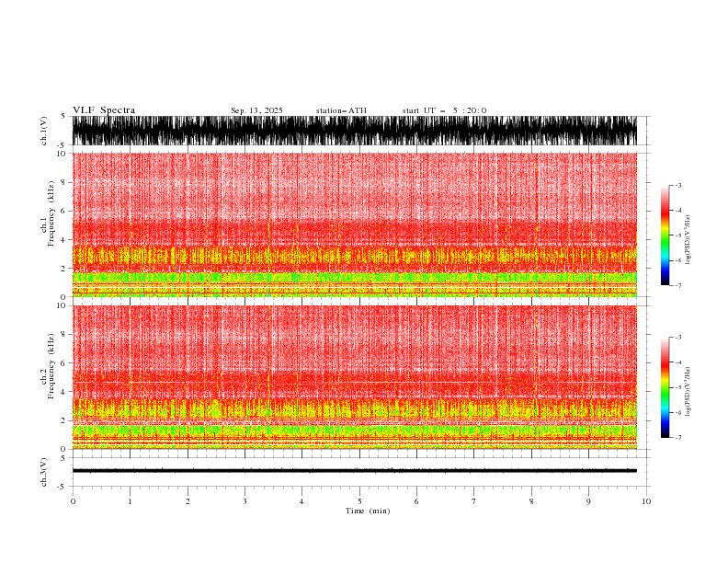Click time axis tick label "0"

(73, 501)
